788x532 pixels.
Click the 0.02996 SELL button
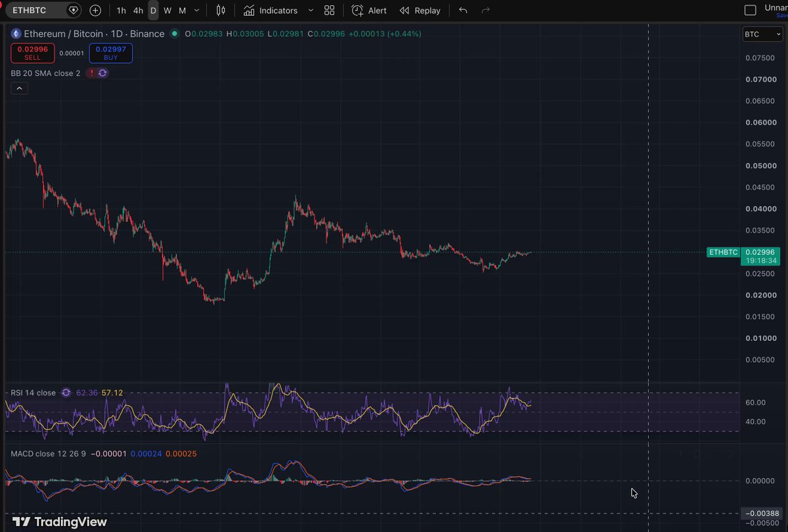[x=33, y=53]
